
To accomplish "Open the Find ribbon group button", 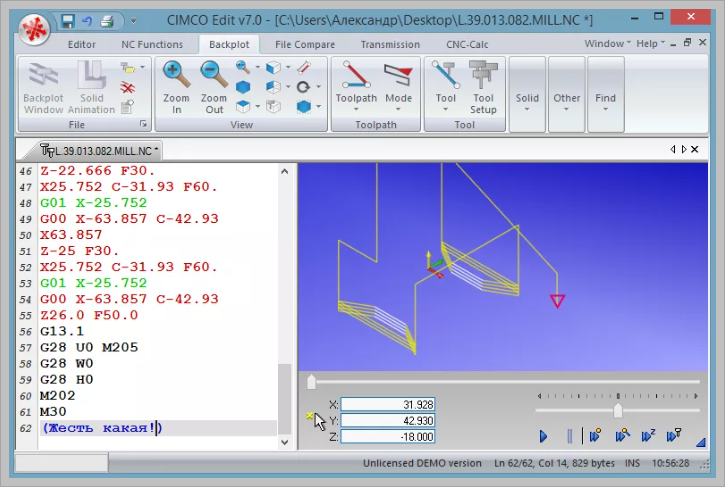I will [605, 94].
